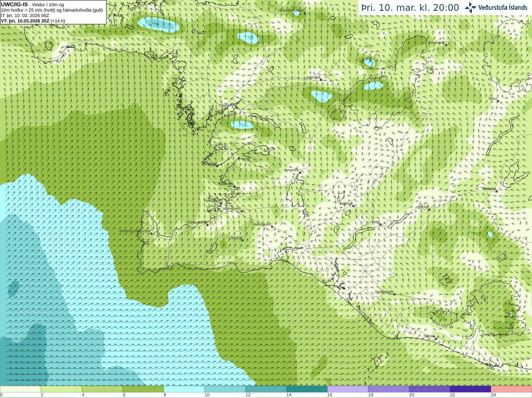Select the 4–6 m/s green legend swatch
The height and width of the screenshot is (398, 532).
point(102,389)
